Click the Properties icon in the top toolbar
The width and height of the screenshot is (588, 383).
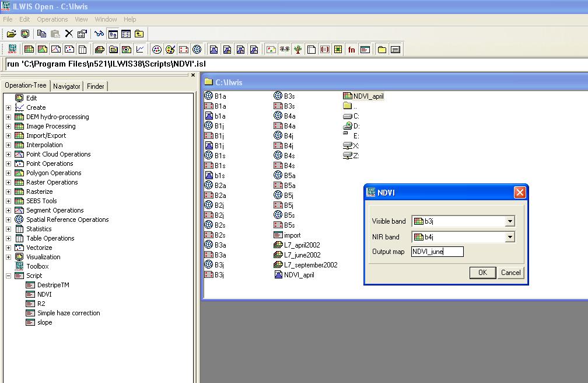click(x=82, y=34)
